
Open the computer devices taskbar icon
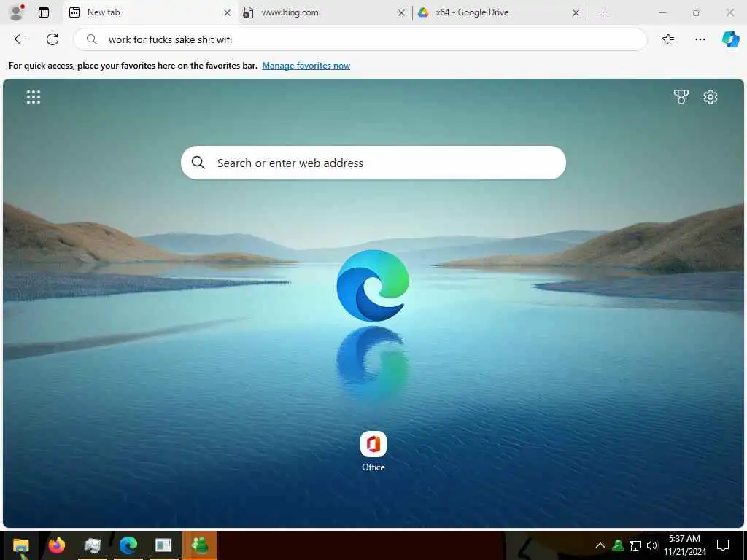92,545
